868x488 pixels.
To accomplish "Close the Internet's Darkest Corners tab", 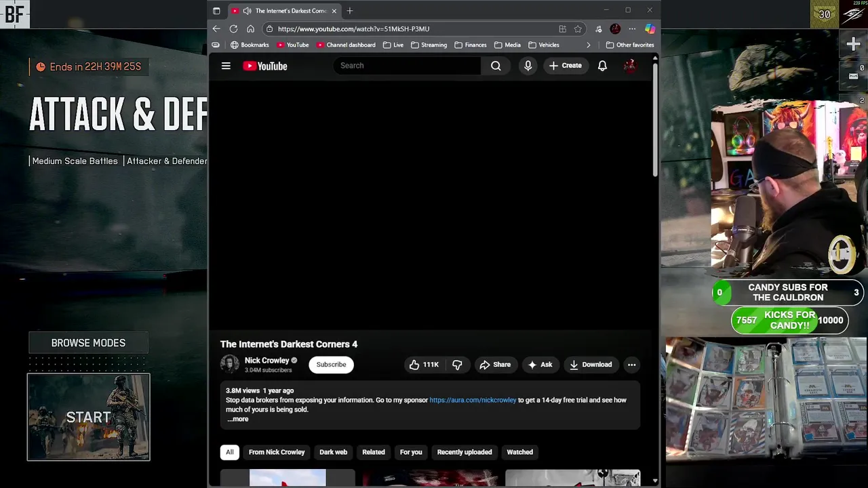I will [334, 11].
